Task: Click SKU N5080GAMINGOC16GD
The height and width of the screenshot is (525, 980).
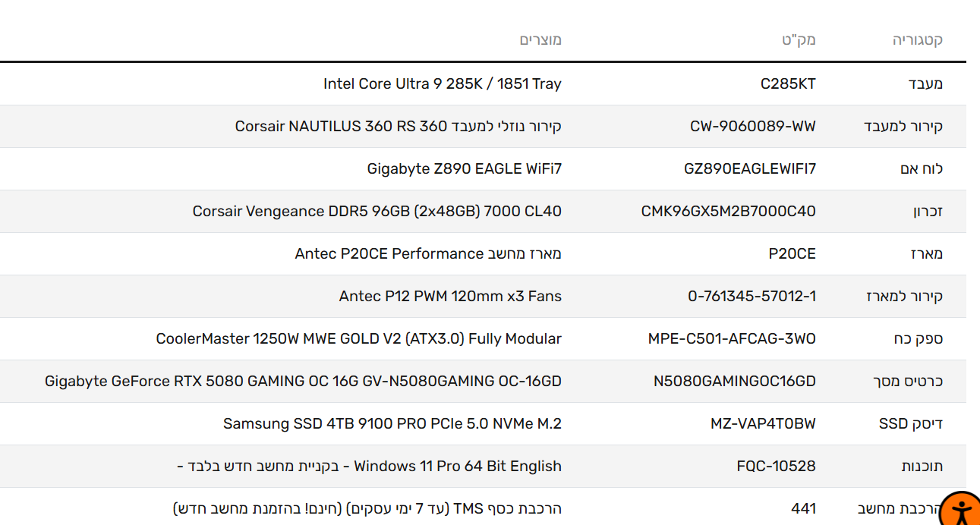Action: coord(734,381)
